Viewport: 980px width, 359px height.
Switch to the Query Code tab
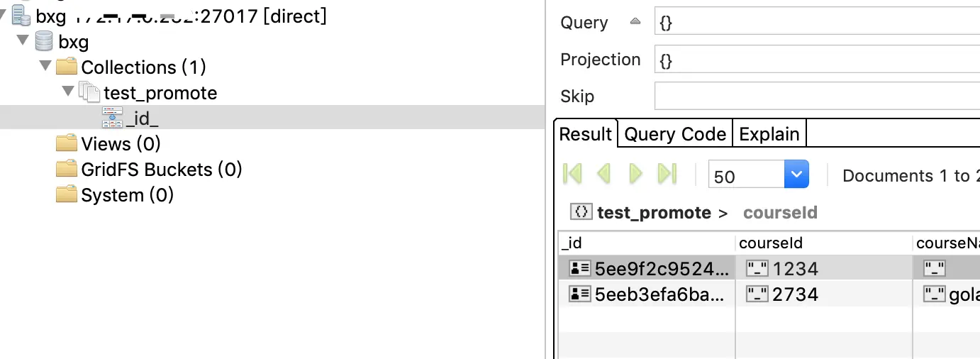pos(675,134)
